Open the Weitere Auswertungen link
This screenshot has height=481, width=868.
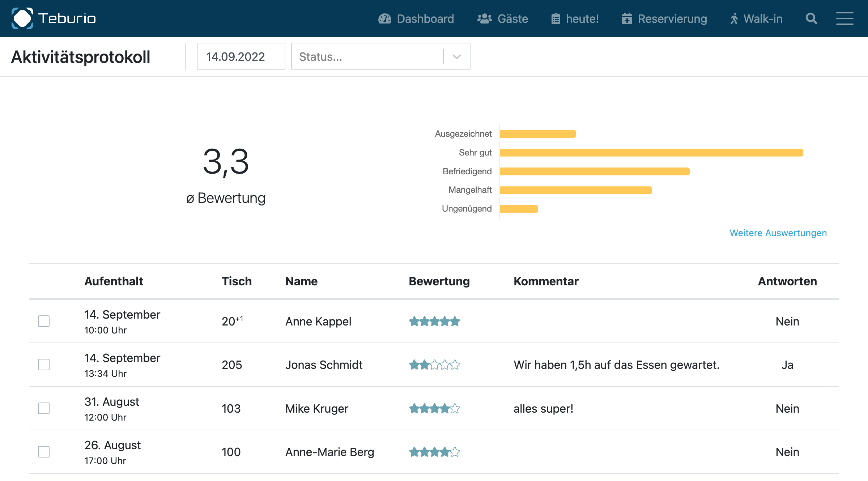coord(778,233)
